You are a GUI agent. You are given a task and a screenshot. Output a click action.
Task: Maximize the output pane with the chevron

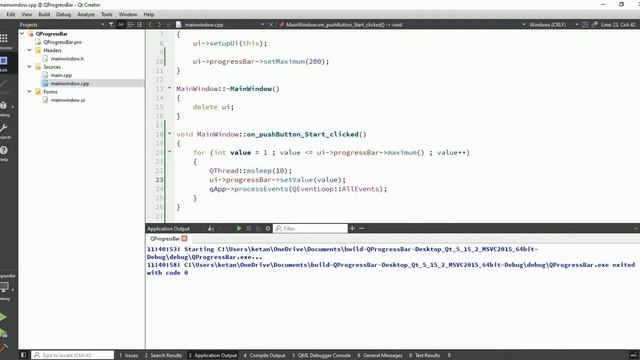[636, 229]
